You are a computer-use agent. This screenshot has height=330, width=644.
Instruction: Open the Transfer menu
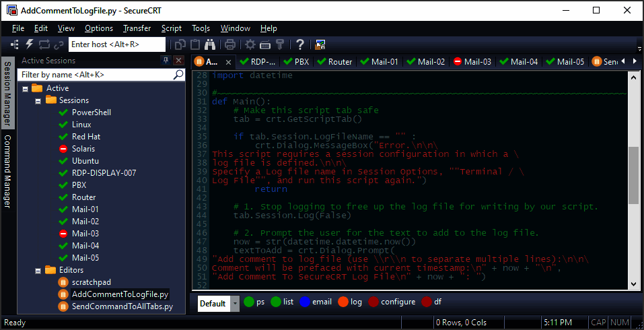click(137, 28)
